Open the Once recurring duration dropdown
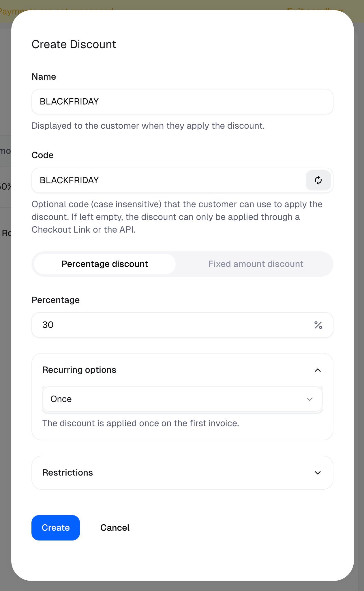 [182, 399]
